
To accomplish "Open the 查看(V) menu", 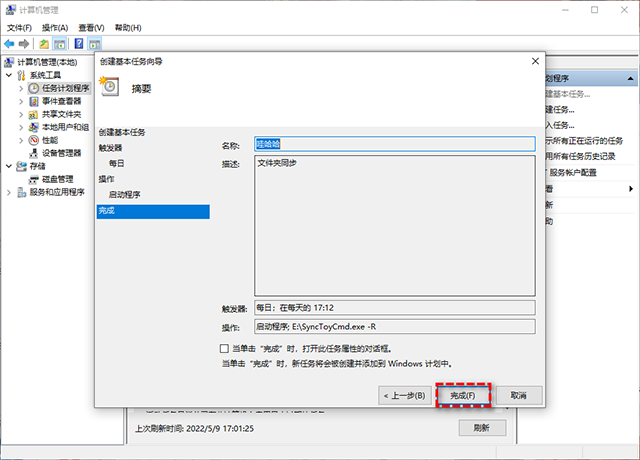I will [x=91, y=28].
